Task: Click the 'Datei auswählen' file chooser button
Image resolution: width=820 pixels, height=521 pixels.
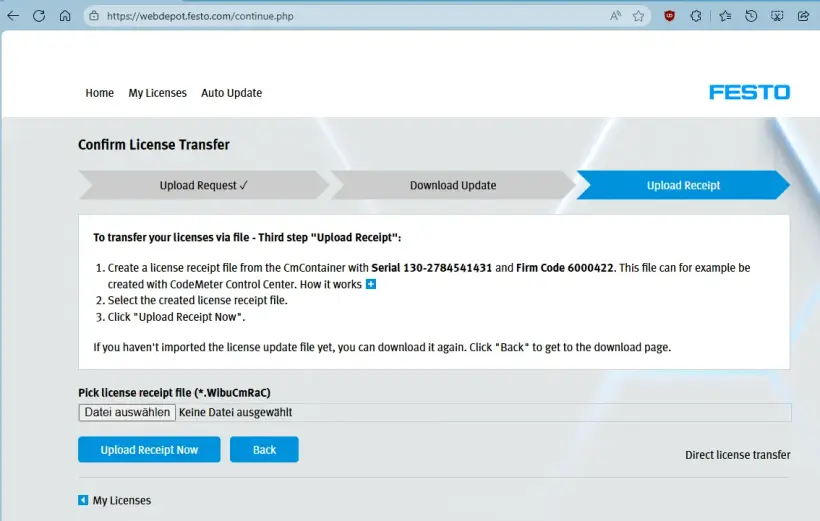Action: tap(127, 412)
